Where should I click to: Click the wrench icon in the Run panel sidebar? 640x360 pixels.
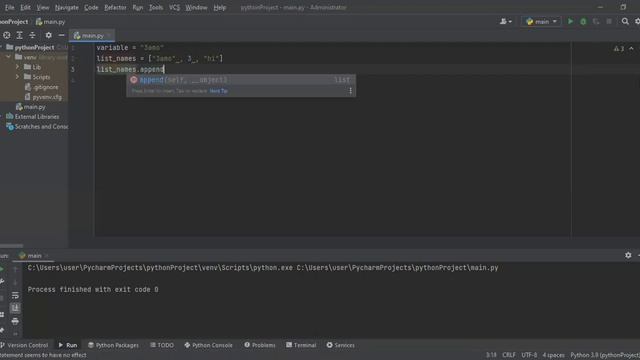pyautogui.click(x=2, y=282)
